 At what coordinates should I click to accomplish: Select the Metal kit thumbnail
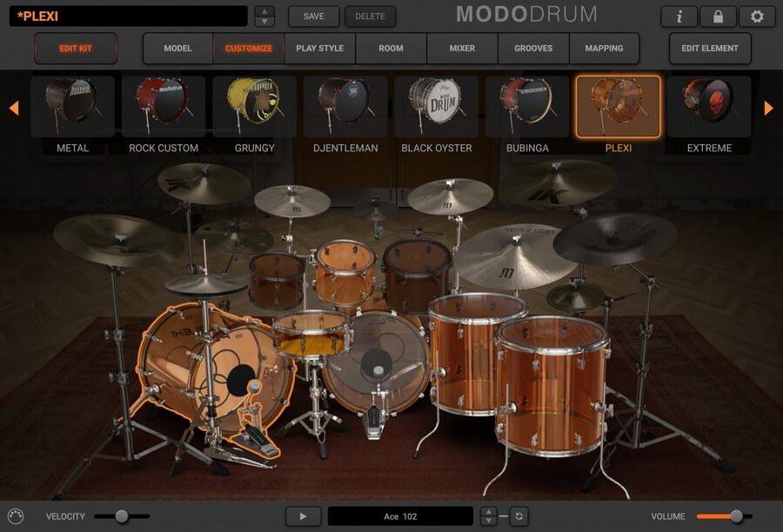pyautogui.click(x=72, y=106)
